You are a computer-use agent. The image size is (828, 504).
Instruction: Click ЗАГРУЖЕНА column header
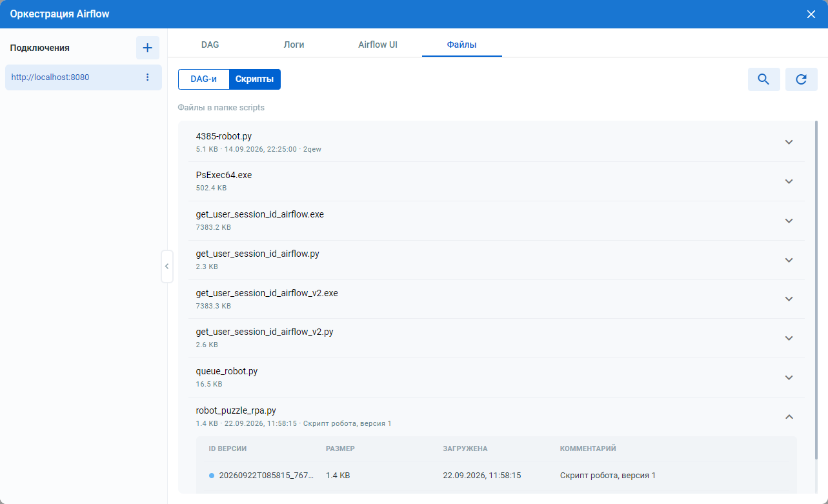[x=465, y=449]
